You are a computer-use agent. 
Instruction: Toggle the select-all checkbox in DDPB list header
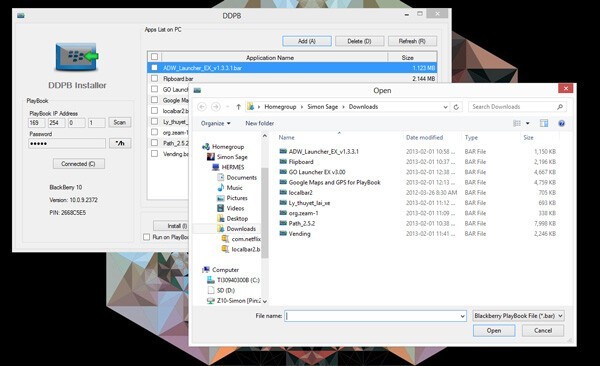[x=154, y=57]
